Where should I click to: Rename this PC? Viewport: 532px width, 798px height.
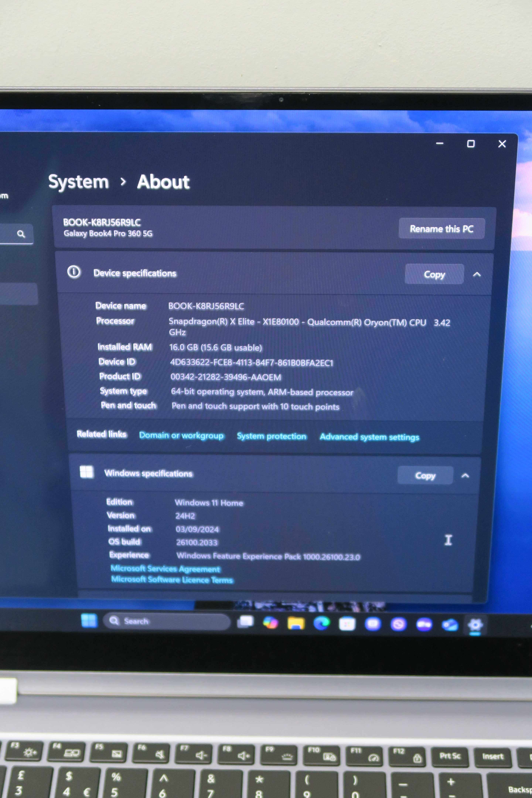(441, 229)
